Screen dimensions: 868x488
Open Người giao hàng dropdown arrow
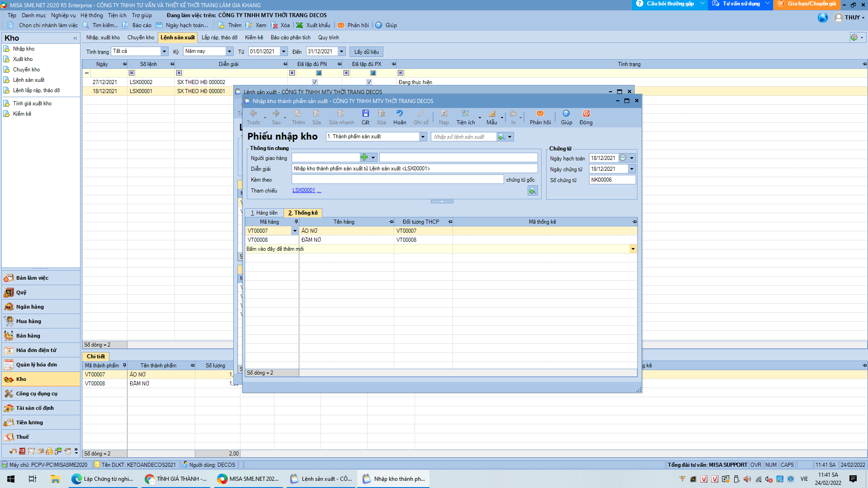pos(373,158)
